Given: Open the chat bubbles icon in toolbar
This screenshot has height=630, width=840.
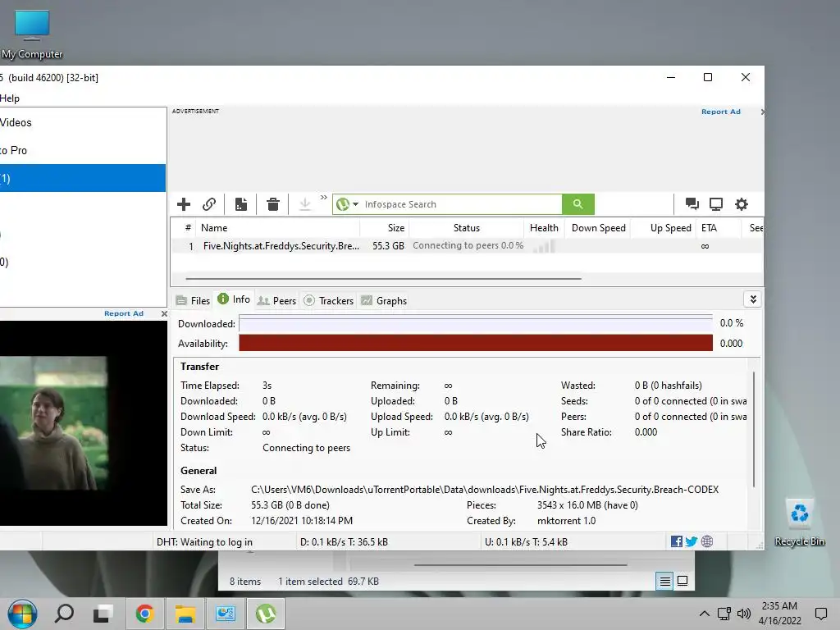Looking at the screenshot, I should 692,204.
